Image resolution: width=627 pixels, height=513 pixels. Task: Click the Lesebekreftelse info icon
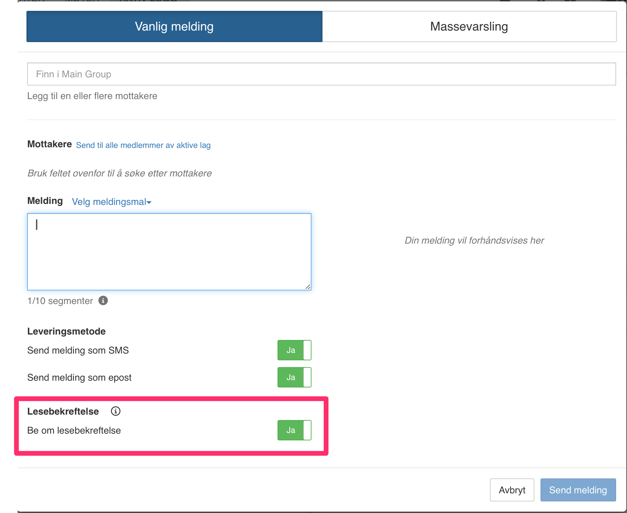pos(116,411)
